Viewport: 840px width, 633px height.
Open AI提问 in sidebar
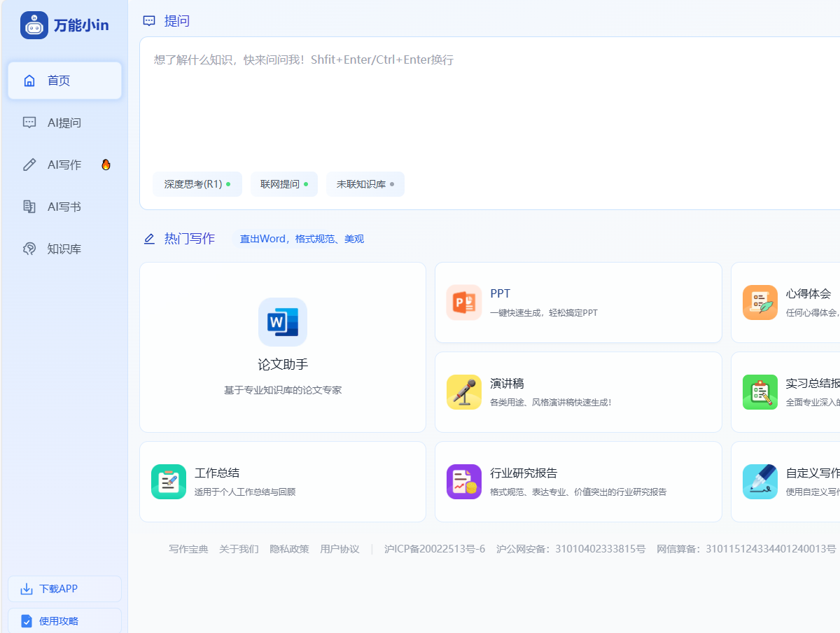point(64,123)
